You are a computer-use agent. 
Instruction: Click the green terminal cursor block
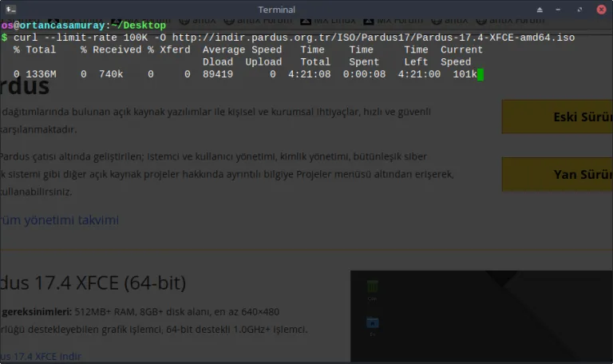(x=481, y=74)
